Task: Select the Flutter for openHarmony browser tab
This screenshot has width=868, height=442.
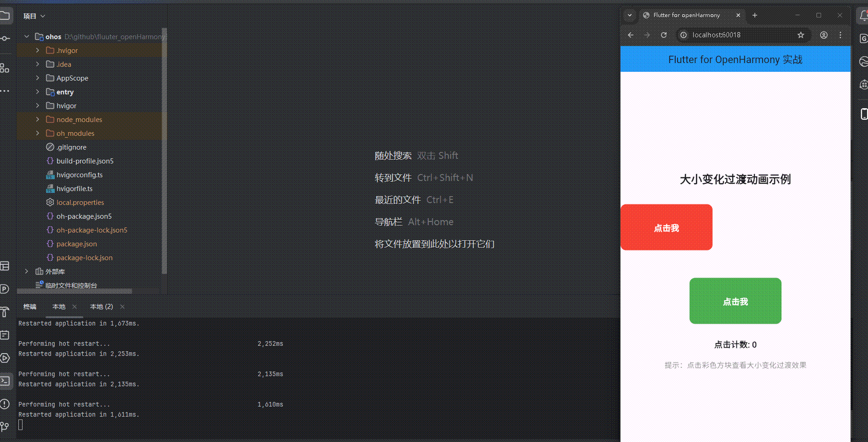Action: click(x=687, y=15)
